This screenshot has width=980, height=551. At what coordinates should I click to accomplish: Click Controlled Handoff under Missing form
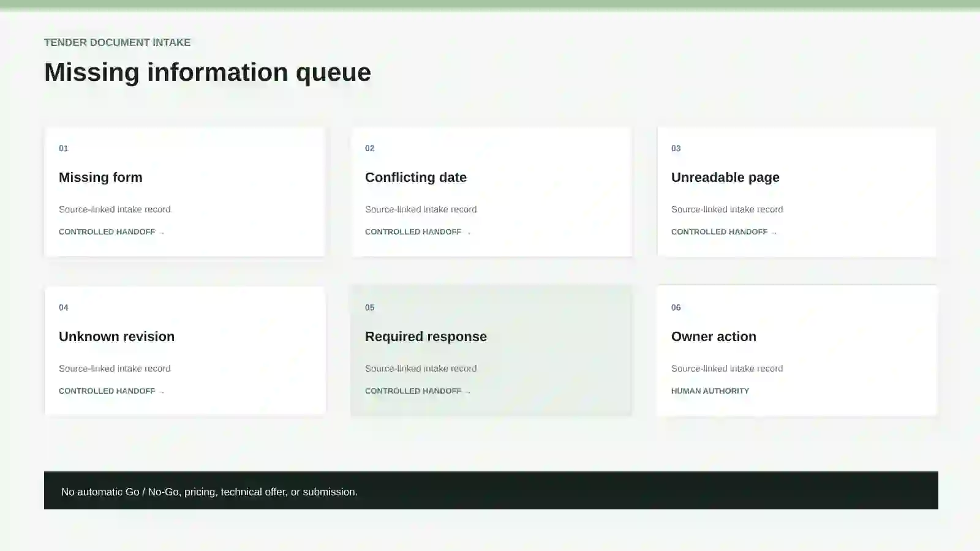(111, 232)
